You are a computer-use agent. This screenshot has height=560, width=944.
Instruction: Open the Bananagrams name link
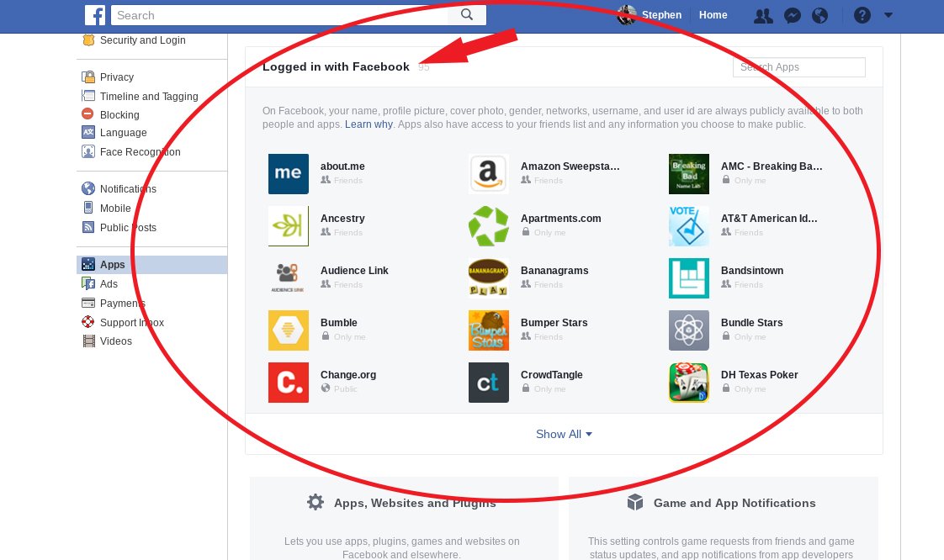(554, 271)
